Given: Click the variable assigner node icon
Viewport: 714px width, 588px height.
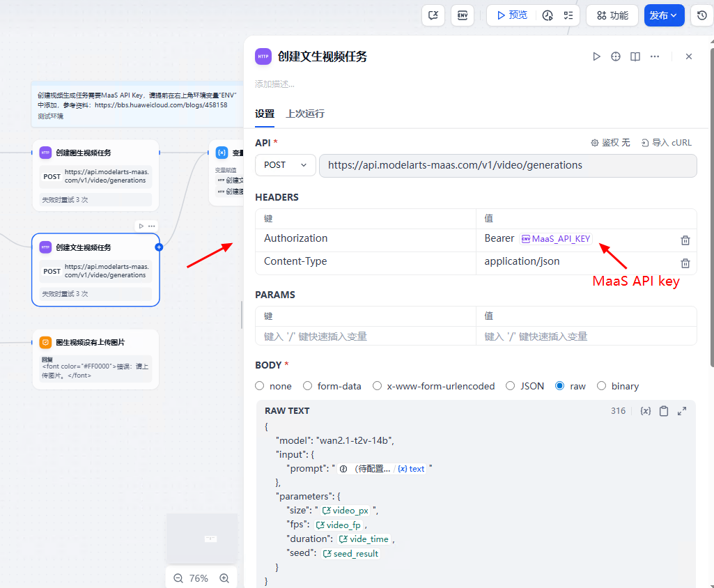Looking at the screenshot, I should click(x=222, y=153).
